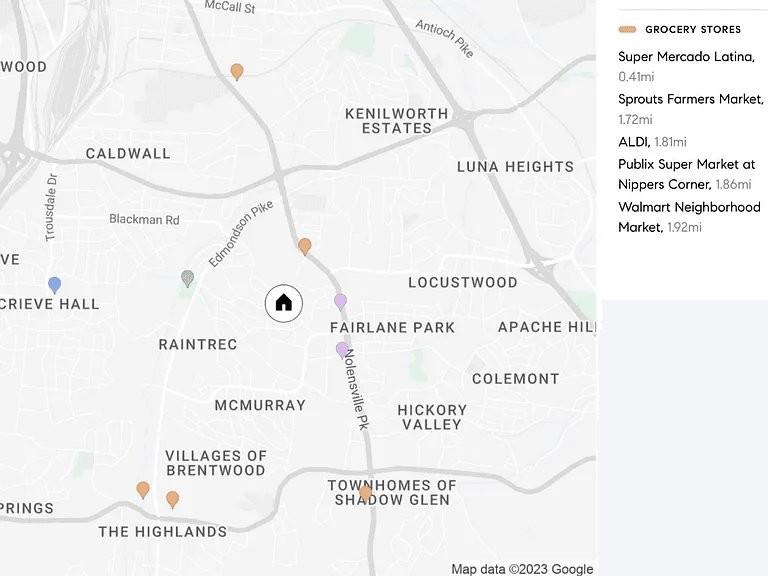Click the home marker on the map
The width and height of the screenshot is (768, 576).
[283, 303]
